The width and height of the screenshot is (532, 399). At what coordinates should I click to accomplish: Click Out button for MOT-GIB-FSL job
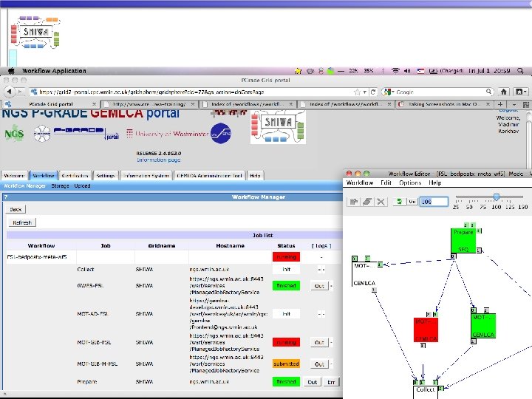319,342
